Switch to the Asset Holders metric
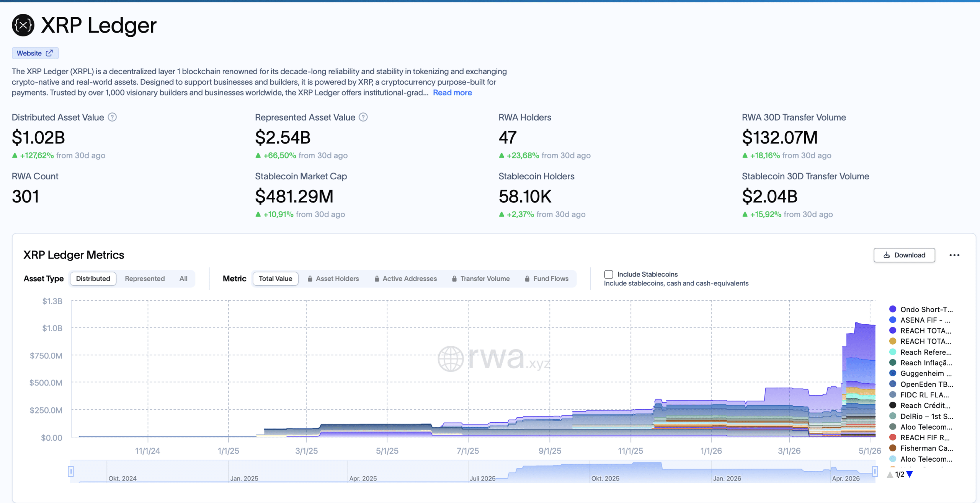This screenshot has height=503, width=980. (x=333, y=279)
